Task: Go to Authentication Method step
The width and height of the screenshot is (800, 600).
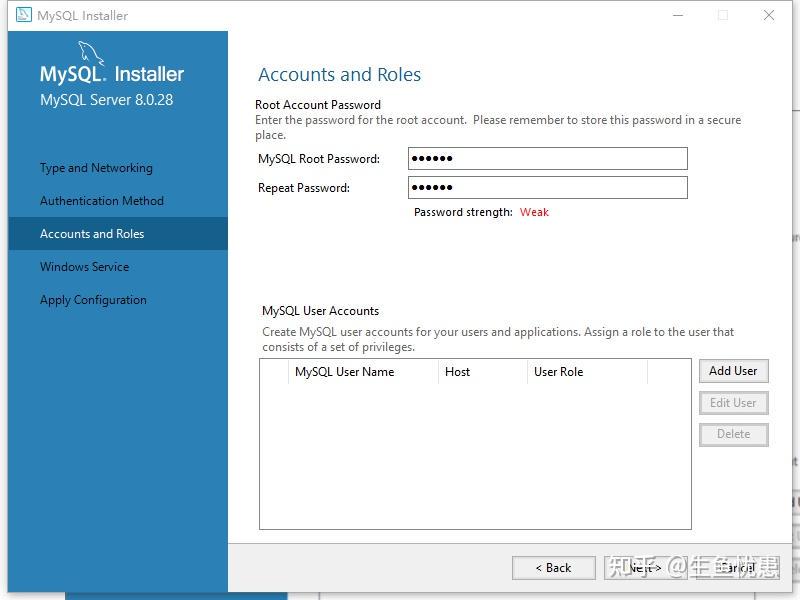Action: 101,201
